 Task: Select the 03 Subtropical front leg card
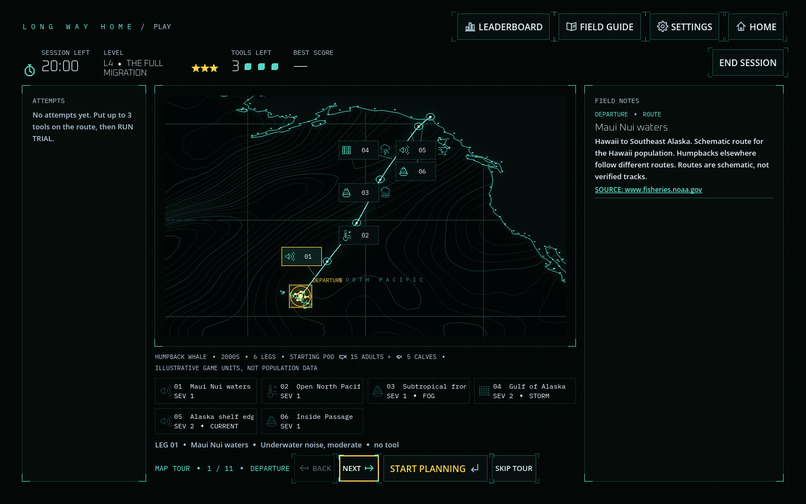(418, 391)
